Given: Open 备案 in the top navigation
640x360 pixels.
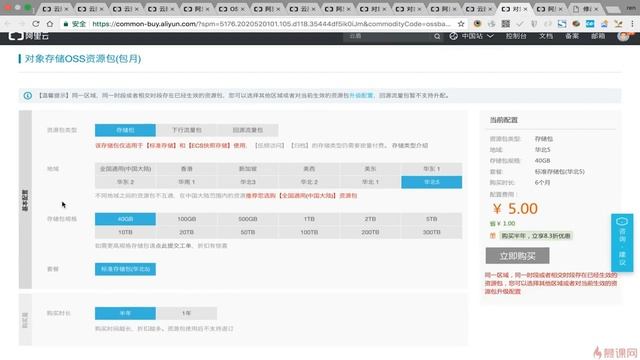Looking at the screenshot, I should (572, 36).
